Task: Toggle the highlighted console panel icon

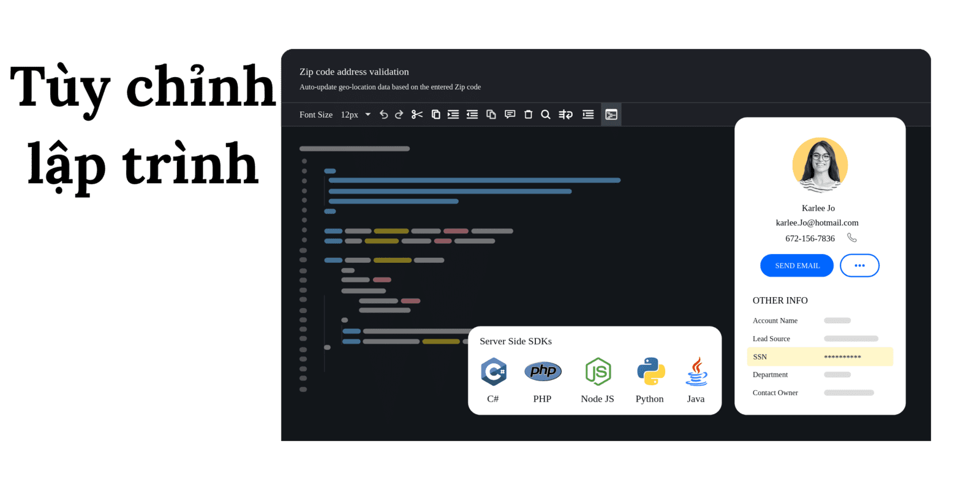Action: 611,115
